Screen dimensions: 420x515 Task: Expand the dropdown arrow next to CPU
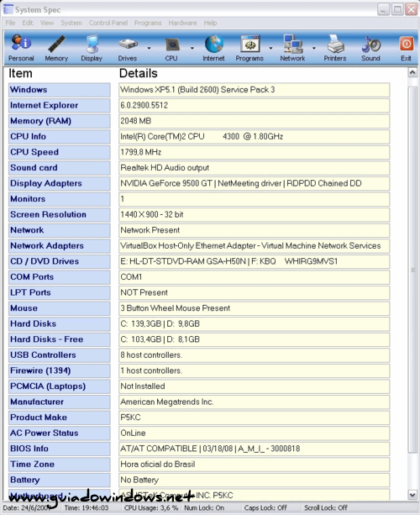pos(192,48)
